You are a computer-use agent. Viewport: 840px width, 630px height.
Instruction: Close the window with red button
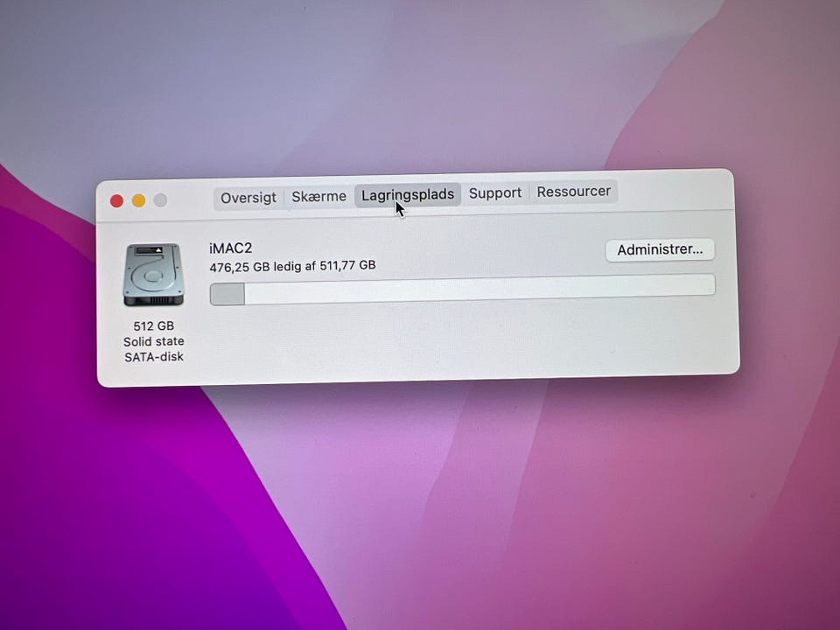[x=116, y=201]
